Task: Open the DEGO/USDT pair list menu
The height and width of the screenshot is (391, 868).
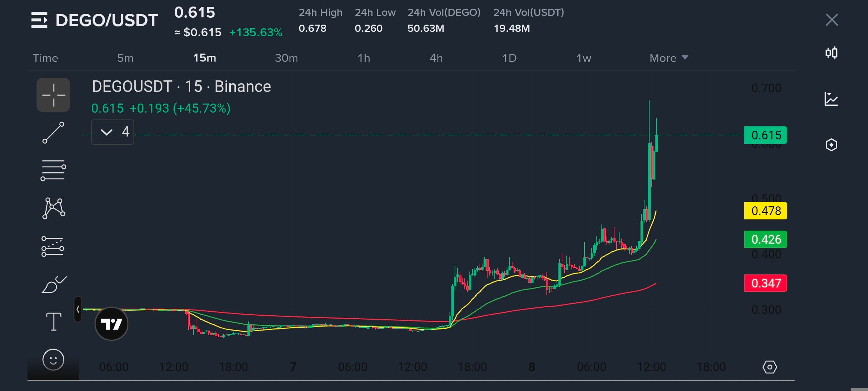Action: (39, 20)
